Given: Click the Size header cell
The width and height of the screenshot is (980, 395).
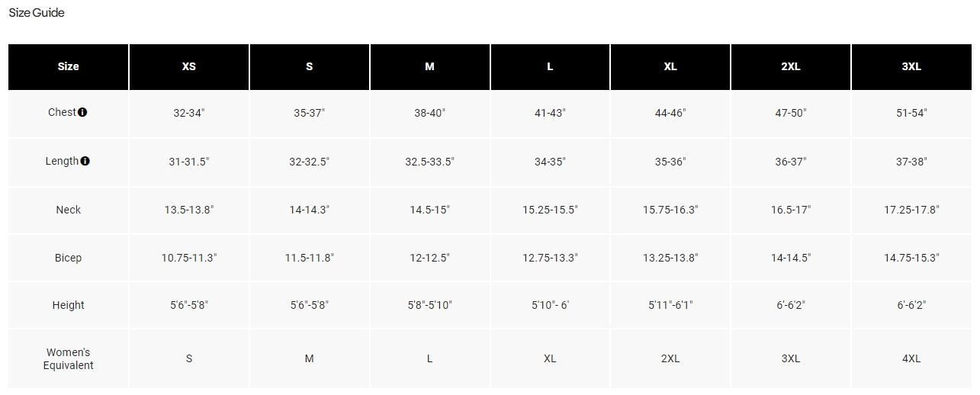Looking at the screenshot, I should [68, 66].
